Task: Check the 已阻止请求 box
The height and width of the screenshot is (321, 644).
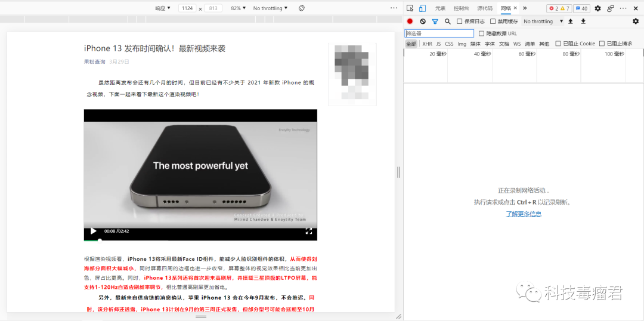Action: point(602,44)
